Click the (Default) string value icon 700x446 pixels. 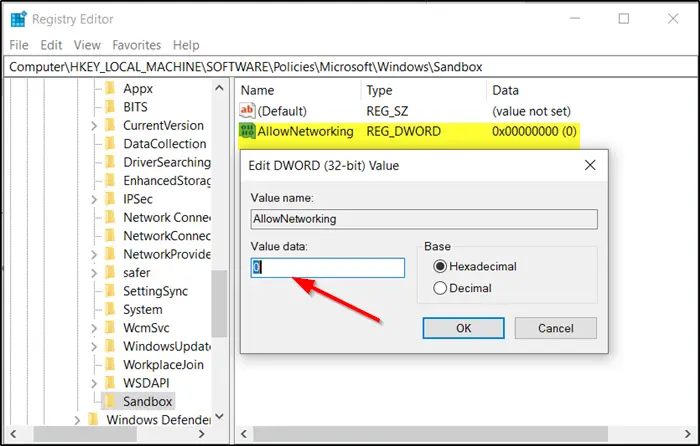pos(247,110)
